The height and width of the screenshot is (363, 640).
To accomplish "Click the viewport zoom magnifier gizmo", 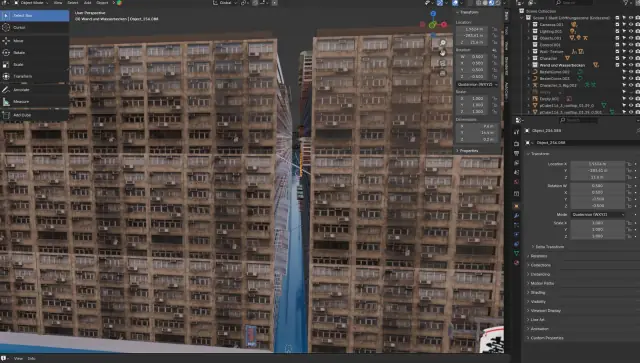I will pos(443,42).
